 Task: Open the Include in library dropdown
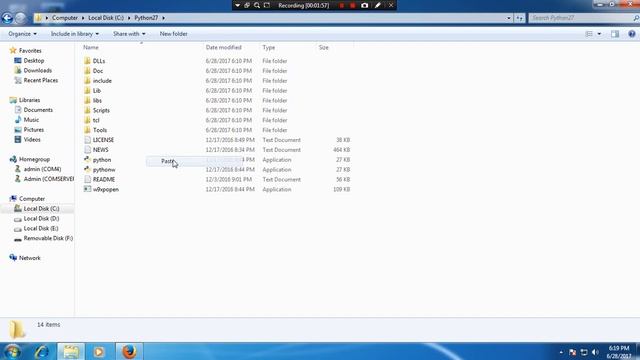click(x=75, y=34)
